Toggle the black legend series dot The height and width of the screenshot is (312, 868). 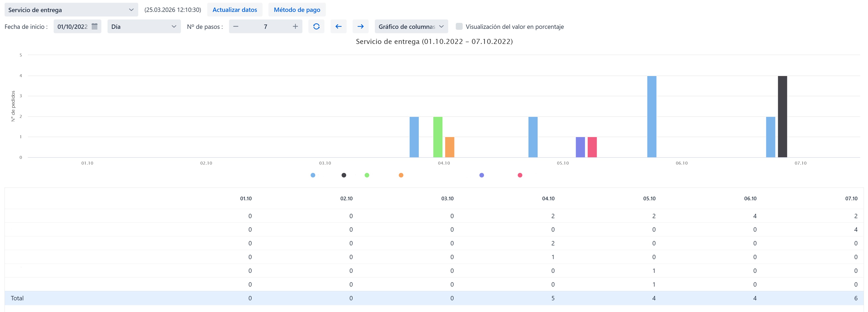[344, 175]
